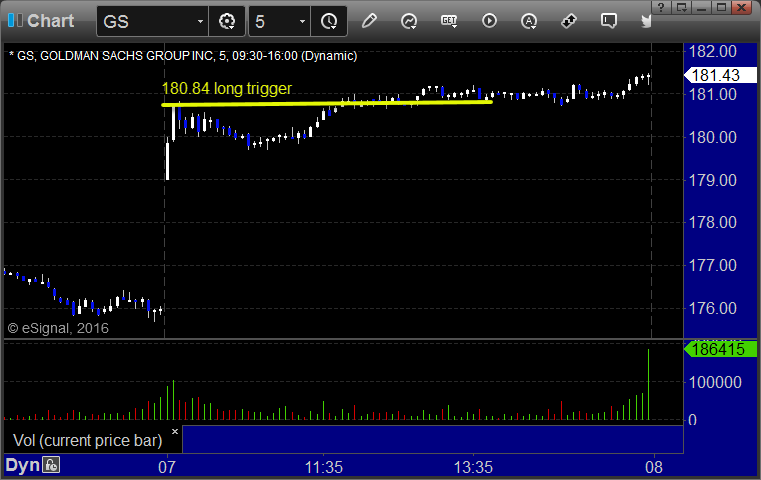Click the 100000 volume axis label

coord(715,382)
